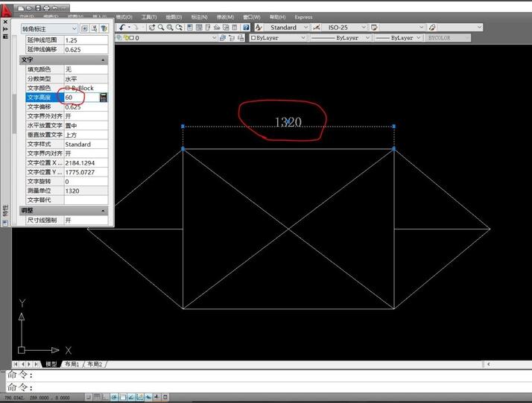The width and height of the screenshot is (532, 403).
Task: Toggle Snap mode in status bar
Action: click(x=89, y=397)
